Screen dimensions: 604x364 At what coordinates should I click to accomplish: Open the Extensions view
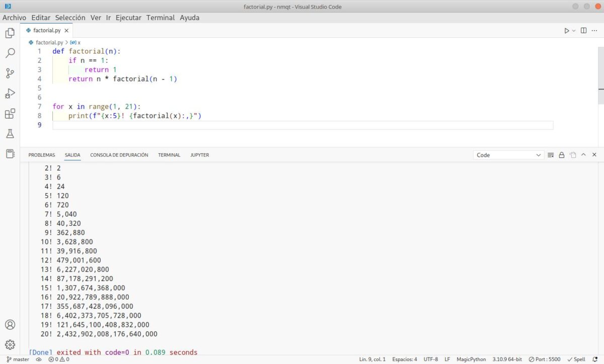pyautogui.click(x=10, y=114)
